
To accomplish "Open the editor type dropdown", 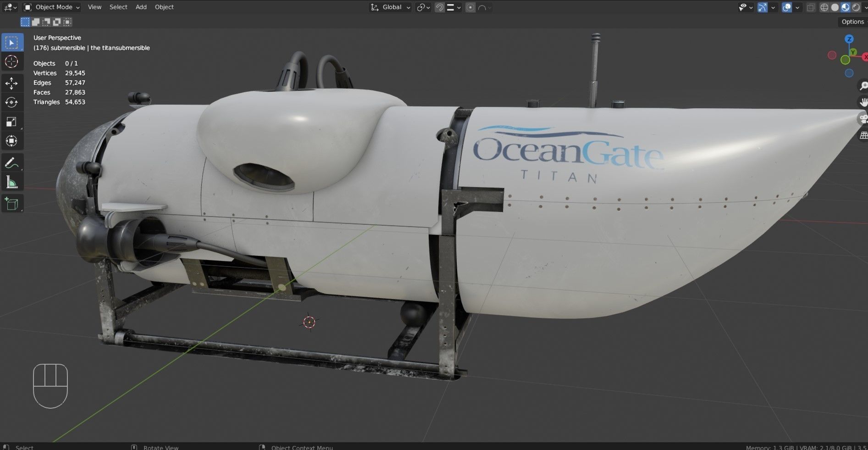I will [10, 7].
